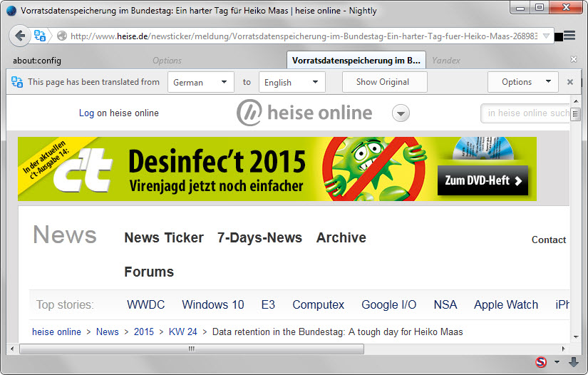Open the NSA top story
Viewport: 588px width, 375px height.
(x=445, y=304)
